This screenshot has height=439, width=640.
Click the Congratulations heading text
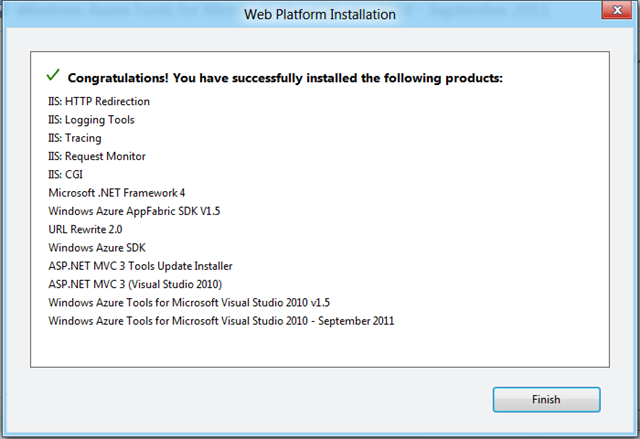285,78
